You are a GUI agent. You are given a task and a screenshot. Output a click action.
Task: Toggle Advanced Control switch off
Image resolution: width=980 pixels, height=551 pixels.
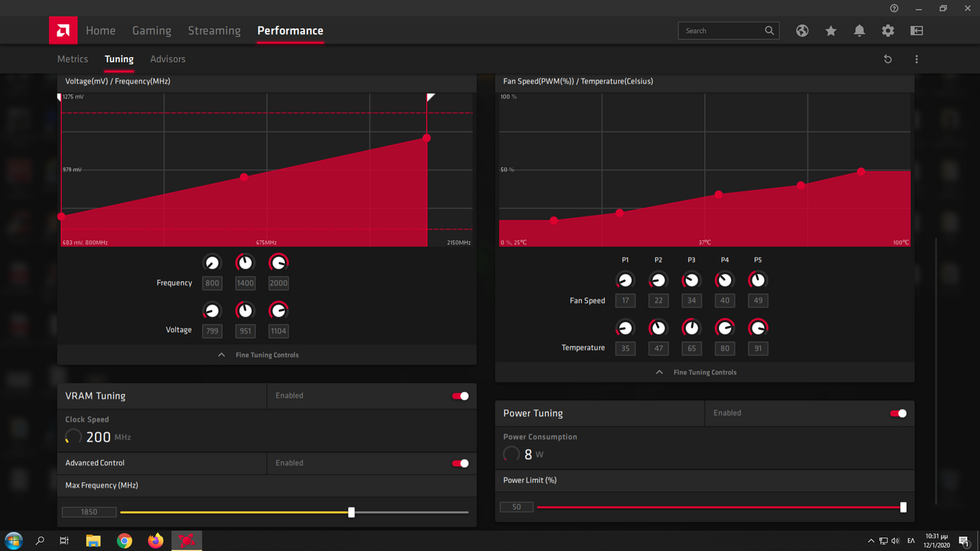460,463
